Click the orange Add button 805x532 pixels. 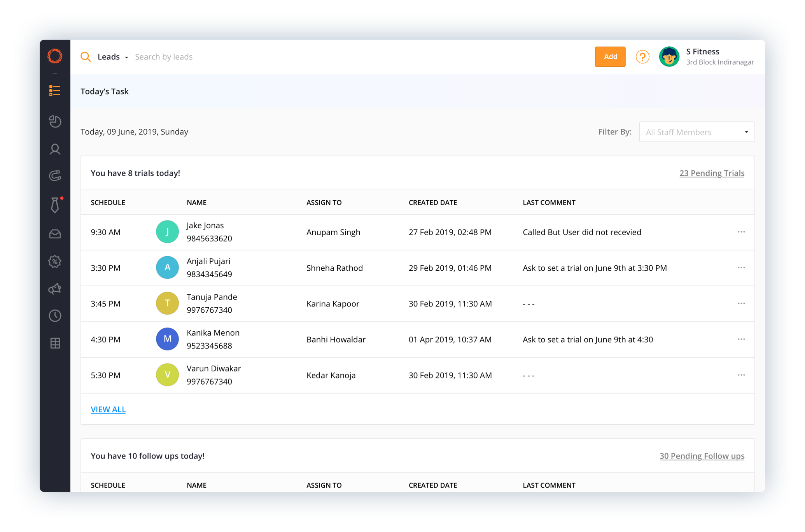tap(610, 57)
